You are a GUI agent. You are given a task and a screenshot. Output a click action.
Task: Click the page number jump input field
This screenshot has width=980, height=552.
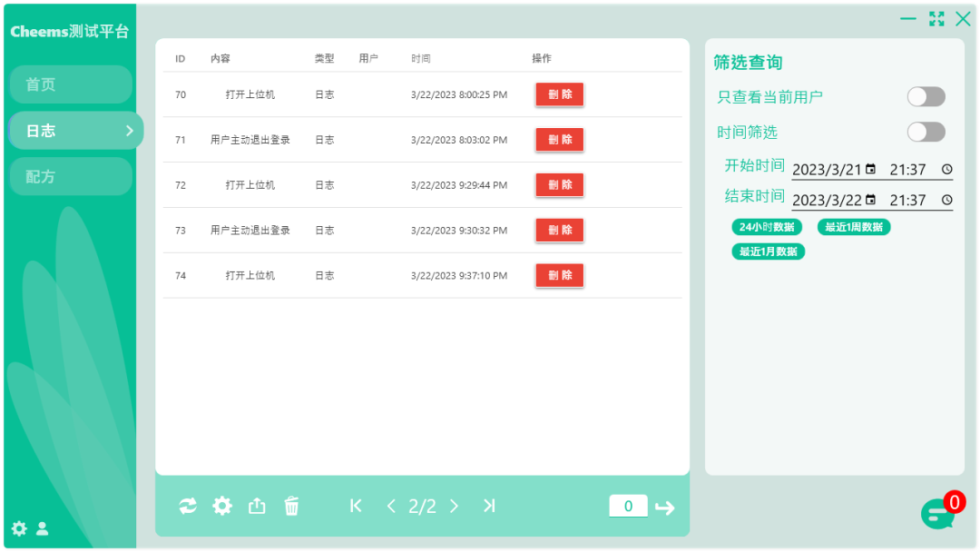628,507
